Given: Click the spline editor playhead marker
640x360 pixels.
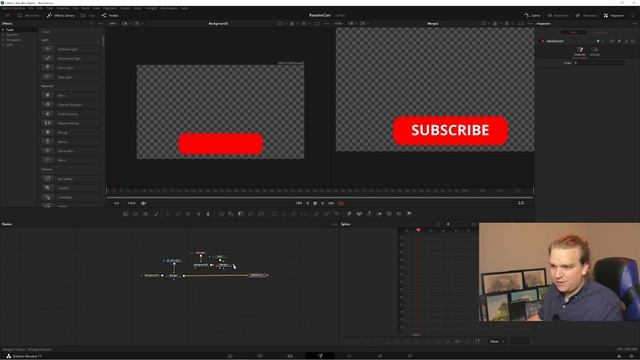Looking at the screenshot, I should click(x=418, y=230).
